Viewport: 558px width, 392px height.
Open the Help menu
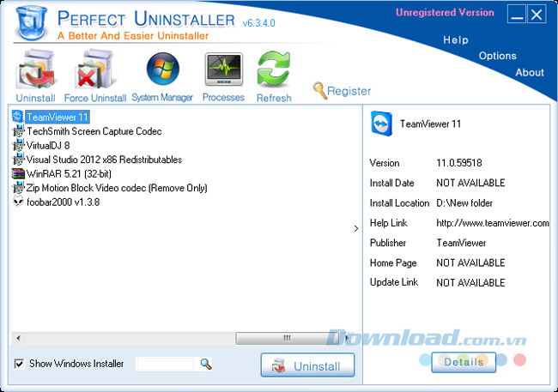point(456,39)
